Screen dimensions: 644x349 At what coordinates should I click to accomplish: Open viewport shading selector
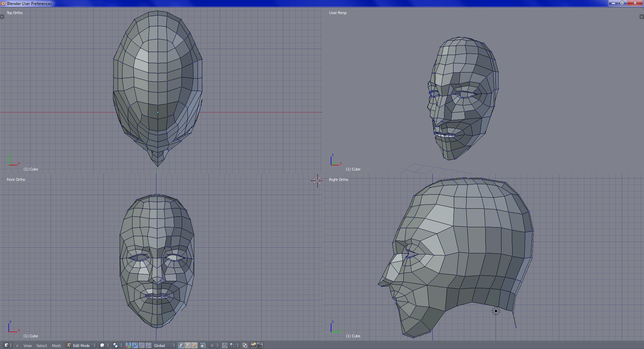coord(104,346)
